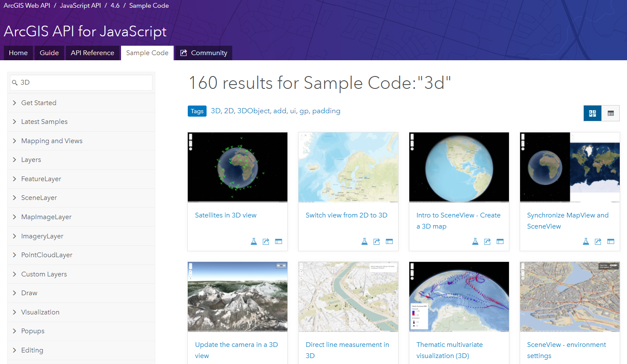
Task: Click share icon on Satellites in 3D card
Action: [x=266, y=241]
